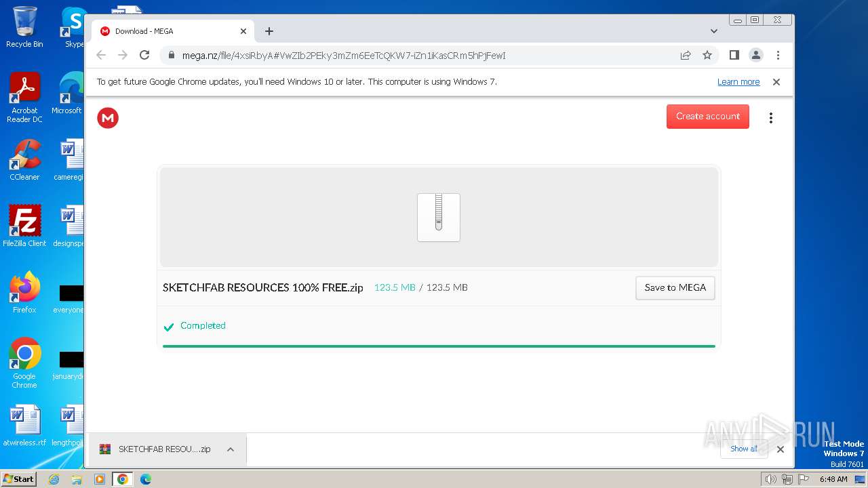Open Chrome customize and control menu

[x=778, y=56]
